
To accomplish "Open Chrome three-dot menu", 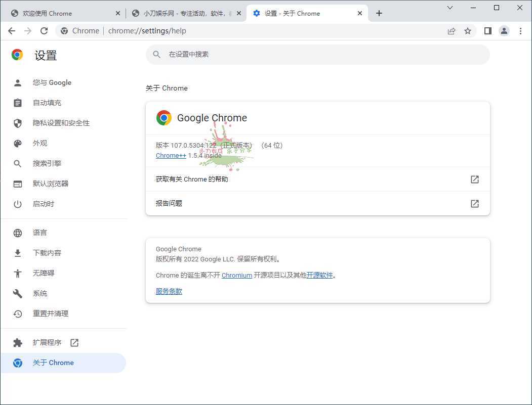I will pos(520,31).
